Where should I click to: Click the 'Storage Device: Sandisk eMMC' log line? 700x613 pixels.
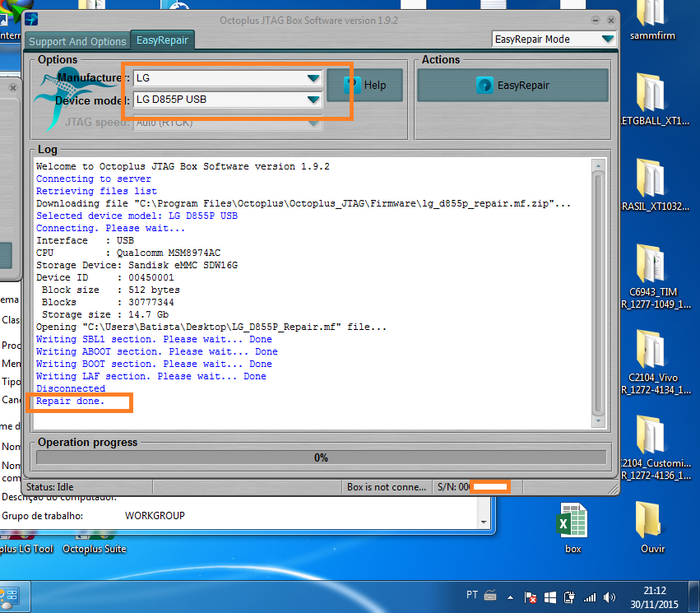click(137, 265)
